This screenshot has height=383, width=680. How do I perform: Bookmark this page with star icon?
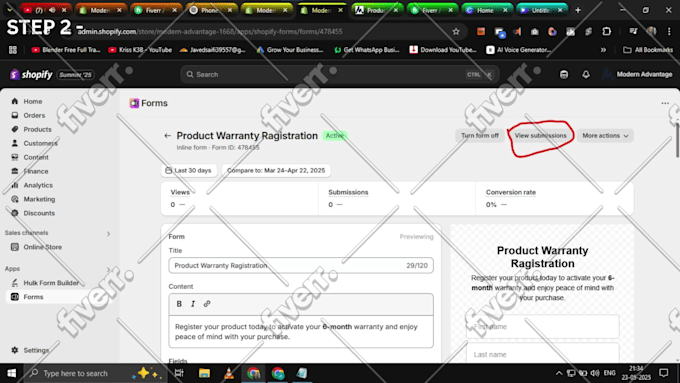(456, 31)
